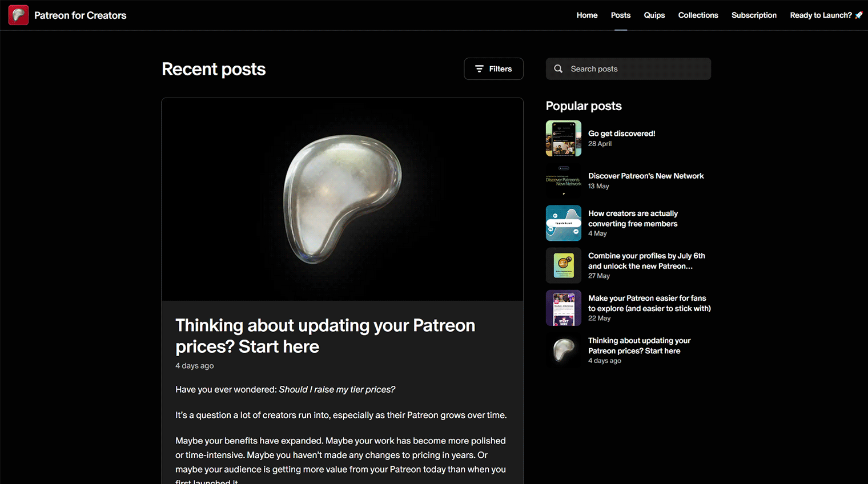
Task: Click the 'Make your Patreon easier' post thumbnail
Action: point(564,308)
